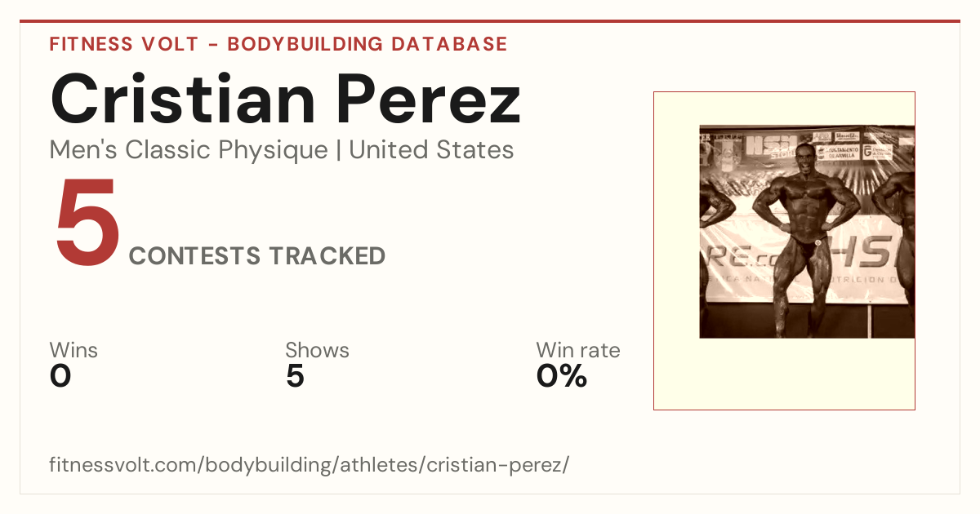Viewport: 980px width, 514px height.
Task: Click the Cristian Perez name heading
Action: [285, 99]
